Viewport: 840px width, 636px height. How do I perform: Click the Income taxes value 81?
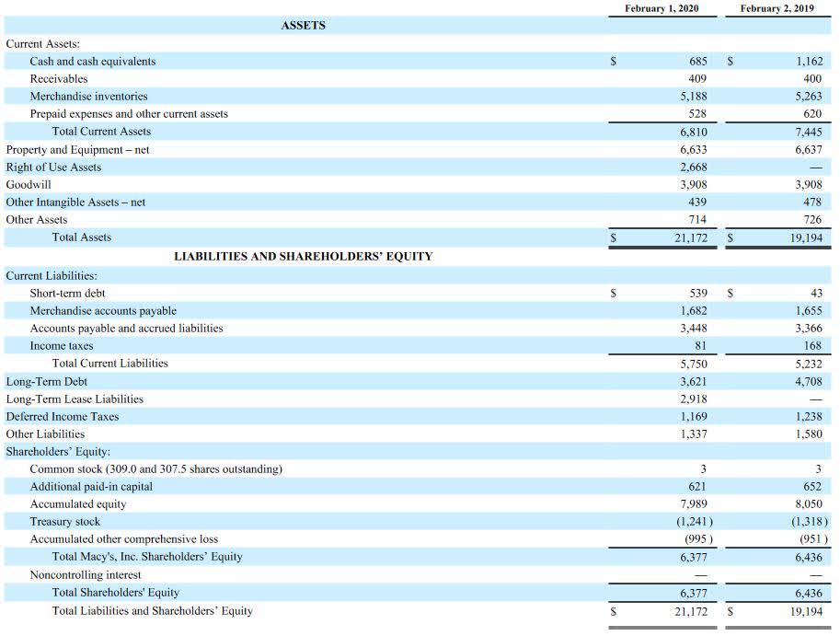pyautogui.click(x=701, y=345)
